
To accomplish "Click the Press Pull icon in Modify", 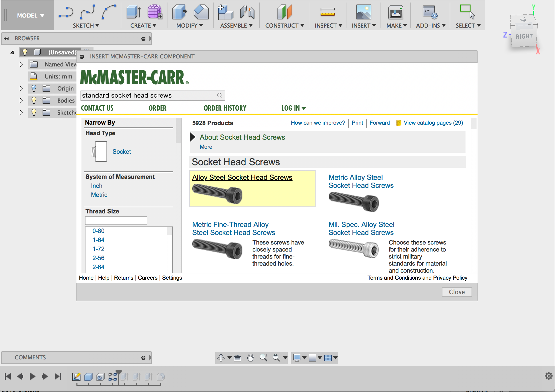I will [179, 12].
